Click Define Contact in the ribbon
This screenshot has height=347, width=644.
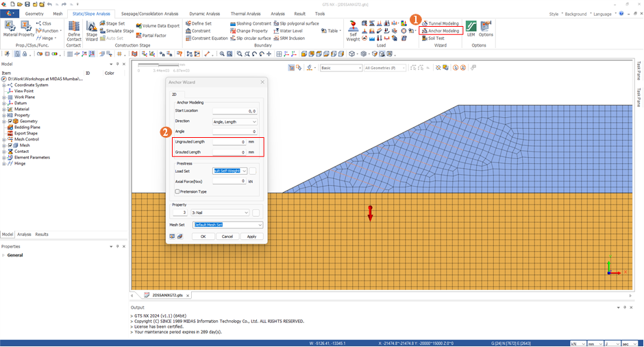[x=74, y=32]
